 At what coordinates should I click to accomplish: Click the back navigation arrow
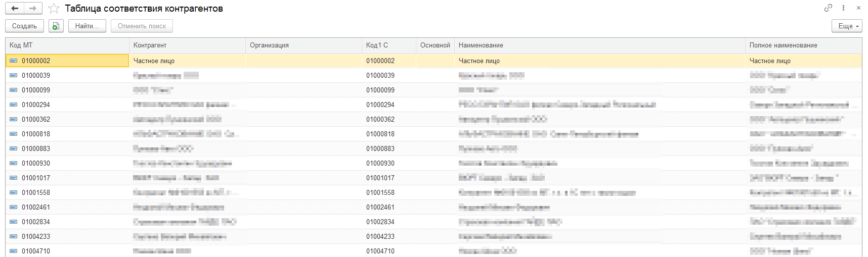click(x=15, y=9)
